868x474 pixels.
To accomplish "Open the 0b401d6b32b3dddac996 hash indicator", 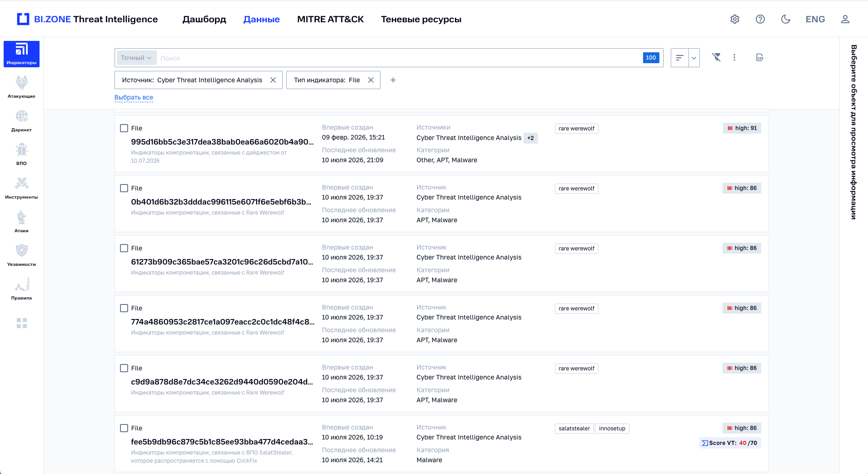I will (x=221, y=202).
